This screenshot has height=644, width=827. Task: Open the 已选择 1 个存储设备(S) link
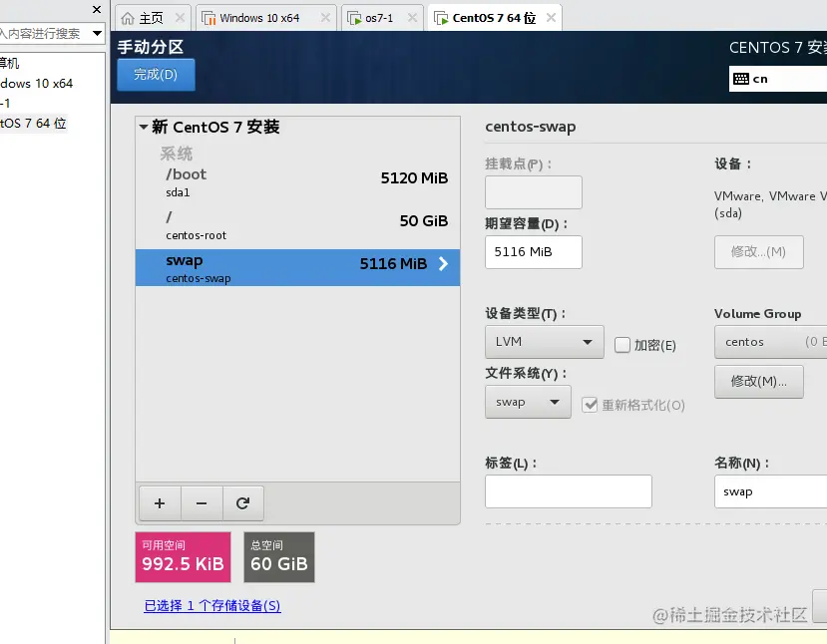[x=212, y=606]
